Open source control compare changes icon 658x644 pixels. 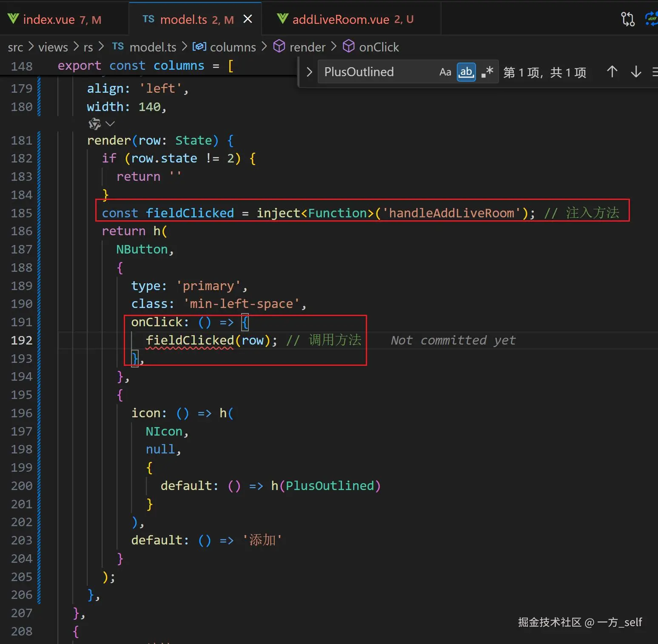click(x=628, y=19)
